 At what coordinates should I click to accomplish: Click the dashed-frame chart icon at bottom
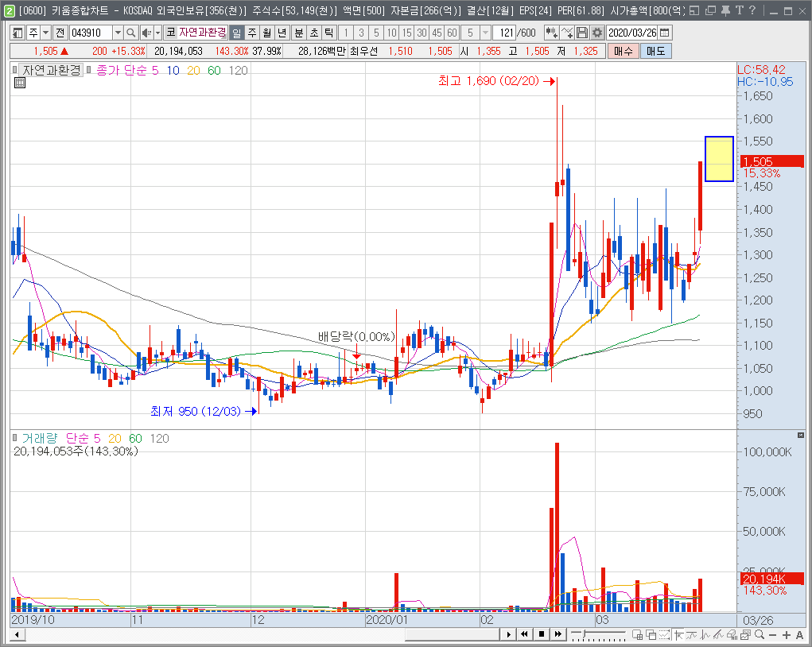[x=664, y=634]
